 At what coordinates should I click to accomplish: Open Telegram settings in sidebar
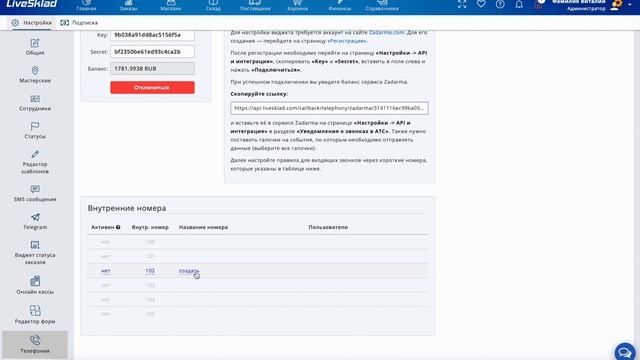(x=35, y=221)
